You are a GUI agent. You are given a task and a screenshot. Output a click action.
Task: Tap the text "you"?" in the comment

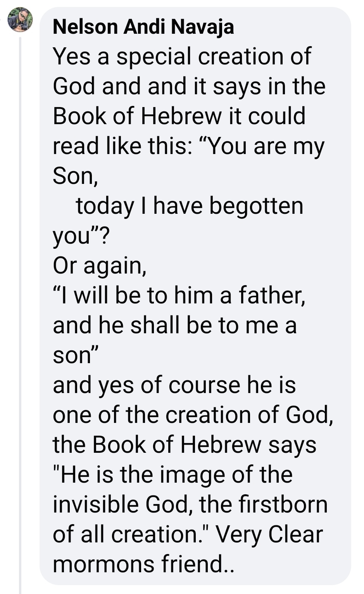pyautogui.click(x=81, y=236)
